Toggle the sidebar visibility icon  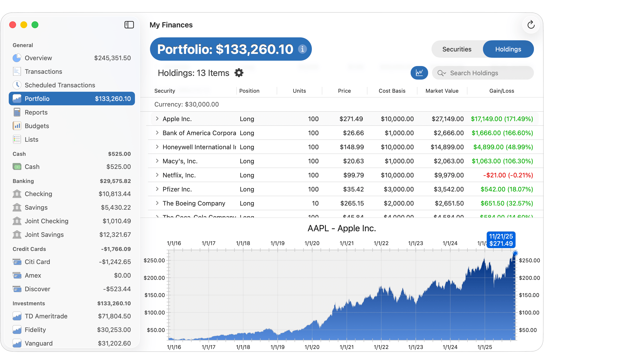(129, 25)
